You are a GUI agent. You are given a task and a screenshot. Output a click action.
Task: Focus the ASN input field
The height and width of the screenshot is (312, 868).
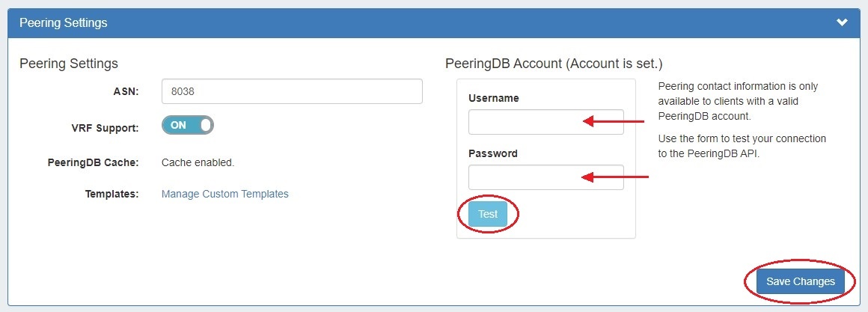pyautogui.click(x=292, y=91)
